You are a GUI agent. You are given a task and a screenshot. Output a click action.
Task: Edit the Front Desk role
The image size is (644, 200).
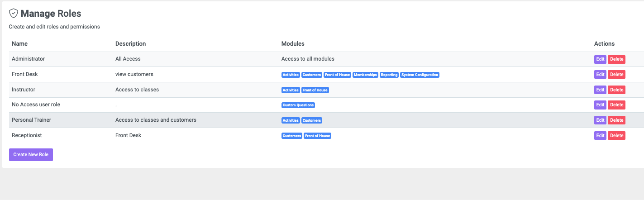coord(600,75)
